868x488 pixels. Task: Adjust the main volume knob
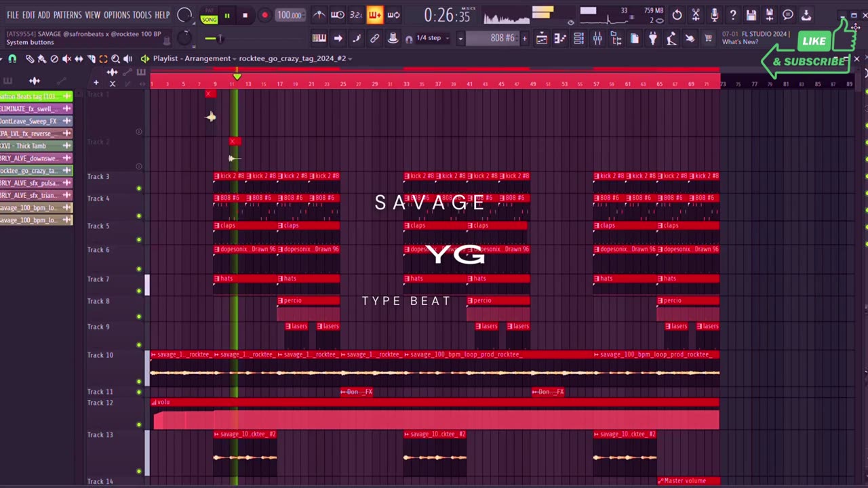pos(184,15)
